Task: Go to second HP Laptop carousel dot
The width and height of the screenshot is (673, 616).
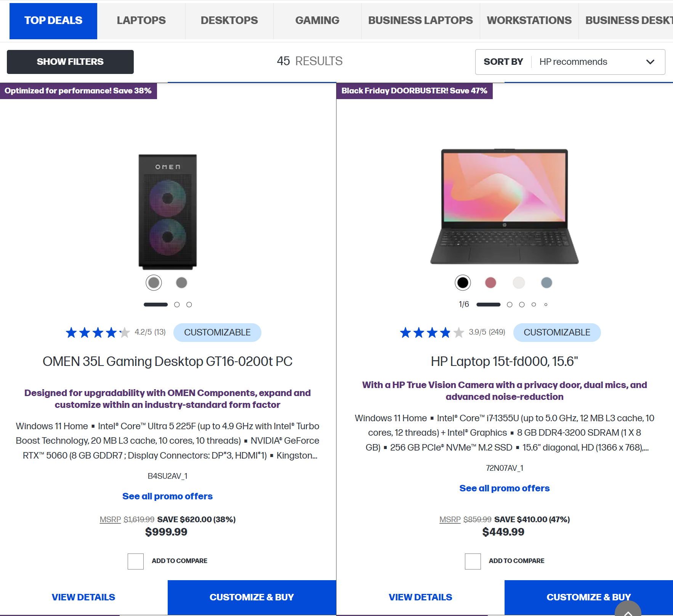Action: [510, 305]
